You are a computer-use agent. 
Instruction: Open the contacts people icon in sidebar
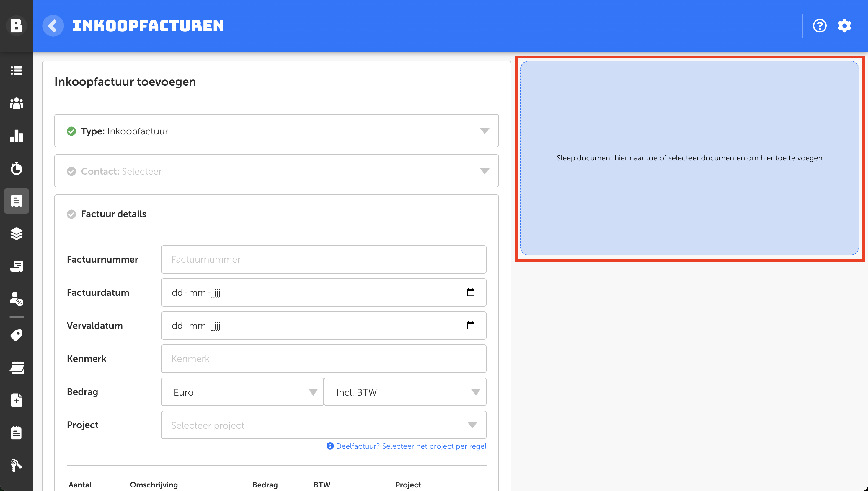16,103
